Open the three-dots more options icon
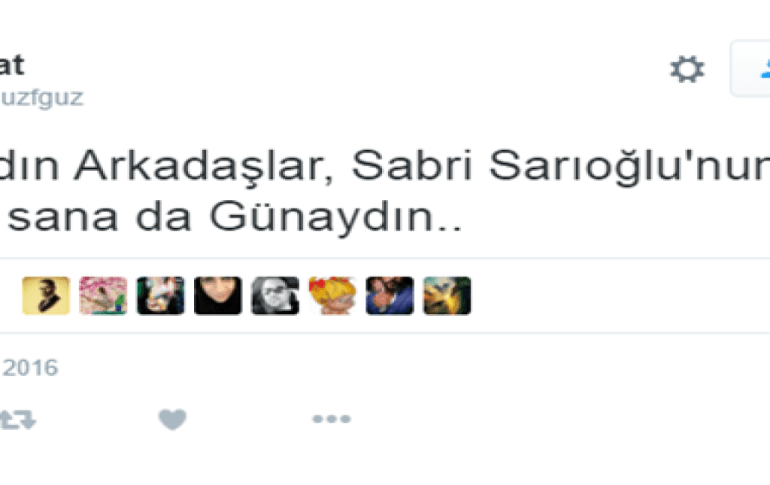 (x=331, y=419)
